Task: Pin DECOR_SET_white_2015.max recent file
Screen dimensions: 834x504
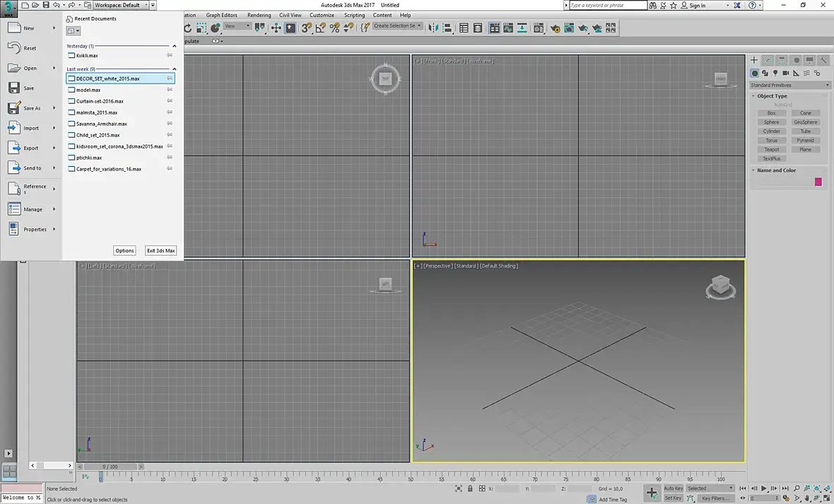Action: pyautogui.click(x=170, y=78)
